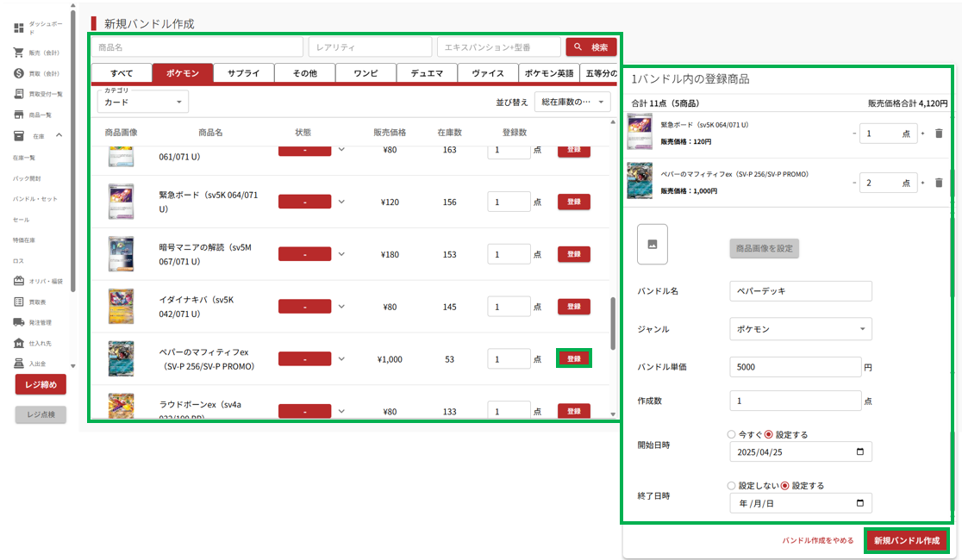962x560 pixels.
Task: Switch to the デュエマ tab
Action: tap(427, 73)
